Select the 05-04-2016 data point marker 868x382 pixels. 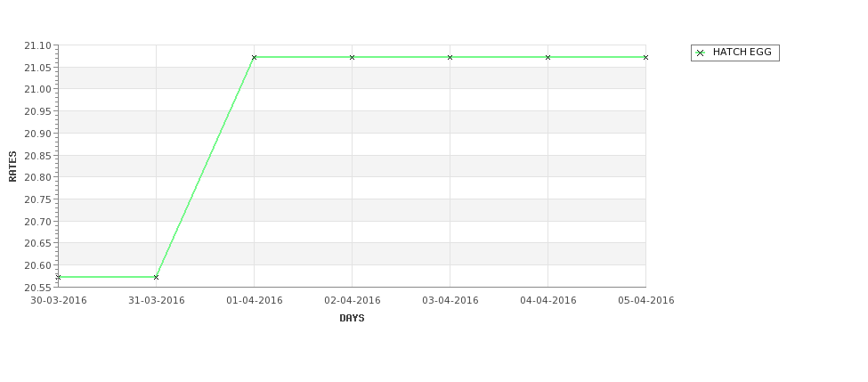tap(645, 58)
